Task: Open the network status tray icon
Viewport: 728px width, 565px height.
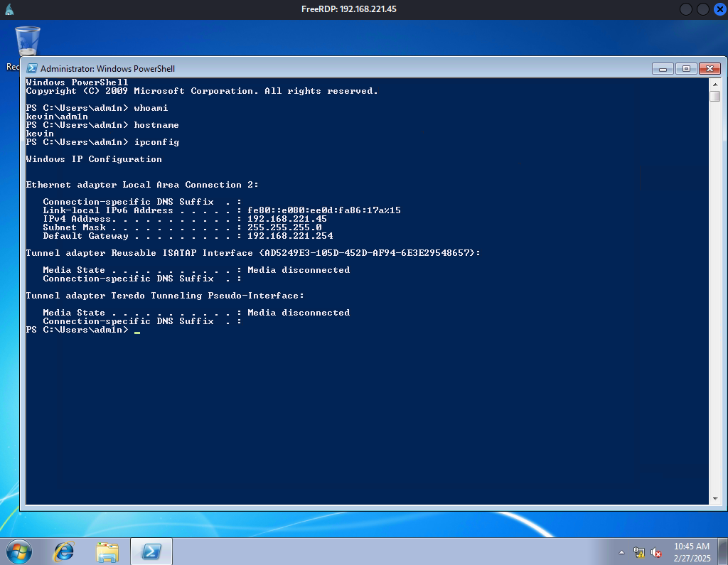Action: 639,552
